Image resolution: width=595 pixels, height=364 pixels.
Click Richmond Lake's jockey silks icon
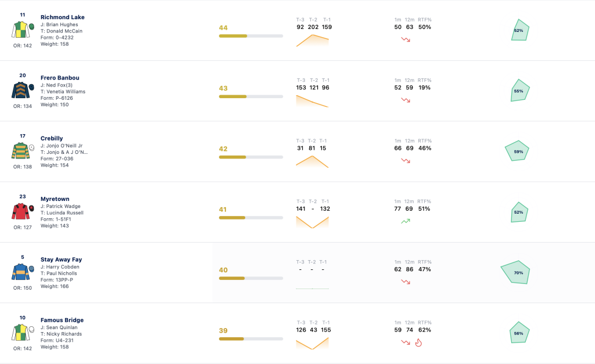click(x=23, y=30)
